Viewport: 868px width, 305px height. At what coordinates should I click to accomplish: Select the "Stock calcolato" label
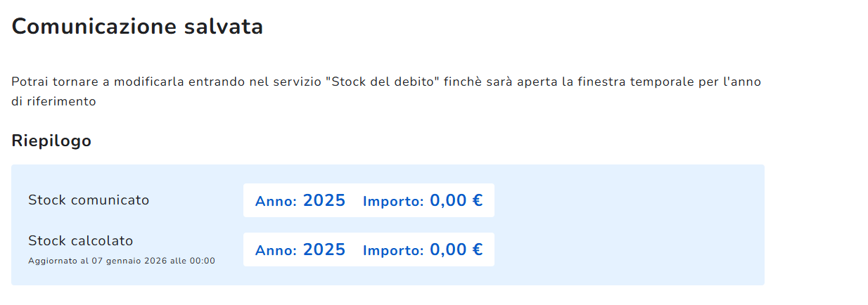tap(81, 241)
